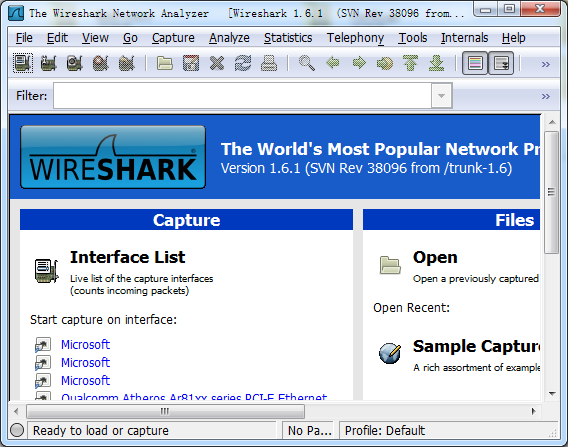Print packets toolbar printer icon
The image size is (568, 447).
click(x=269, y=63)
